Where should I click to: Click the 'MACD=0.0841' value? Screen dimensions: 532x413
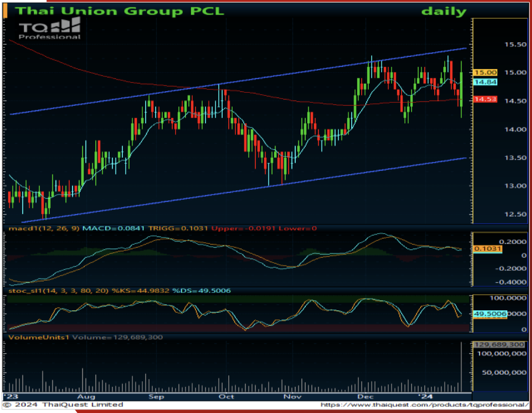point(113,229)
